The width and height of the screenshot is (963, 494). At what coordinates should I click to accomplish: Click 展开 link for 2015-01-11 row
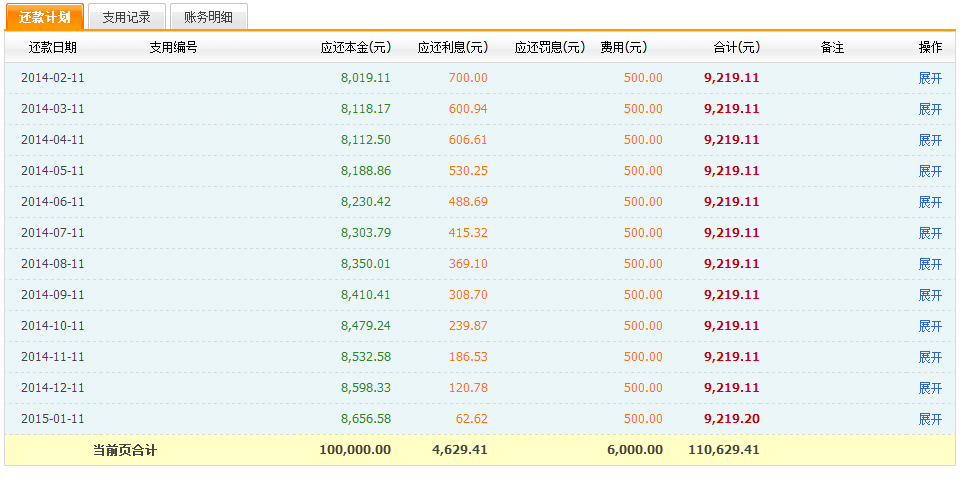pos(930,419)
